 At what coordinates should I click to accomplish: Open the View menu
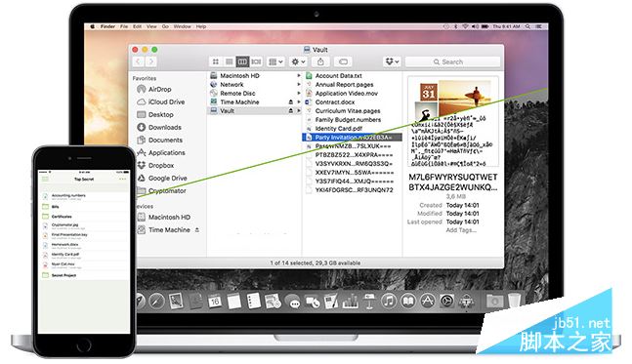(151, 26)
